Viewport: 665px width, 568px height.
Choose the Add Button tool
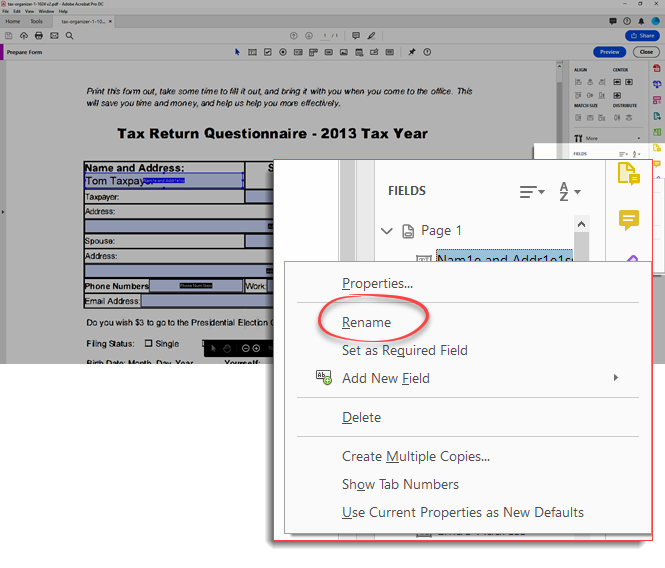(329, 52)
